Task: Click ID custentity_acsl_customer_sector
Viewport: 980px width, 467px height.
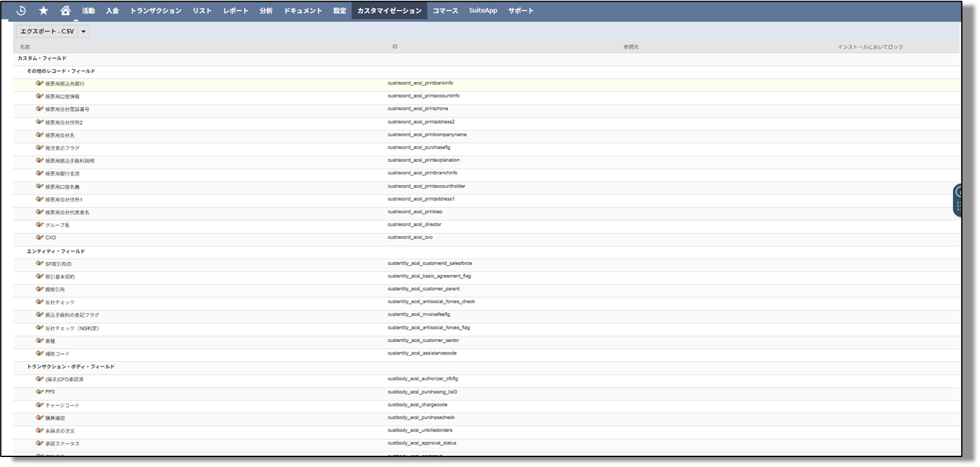Action: 423,339
